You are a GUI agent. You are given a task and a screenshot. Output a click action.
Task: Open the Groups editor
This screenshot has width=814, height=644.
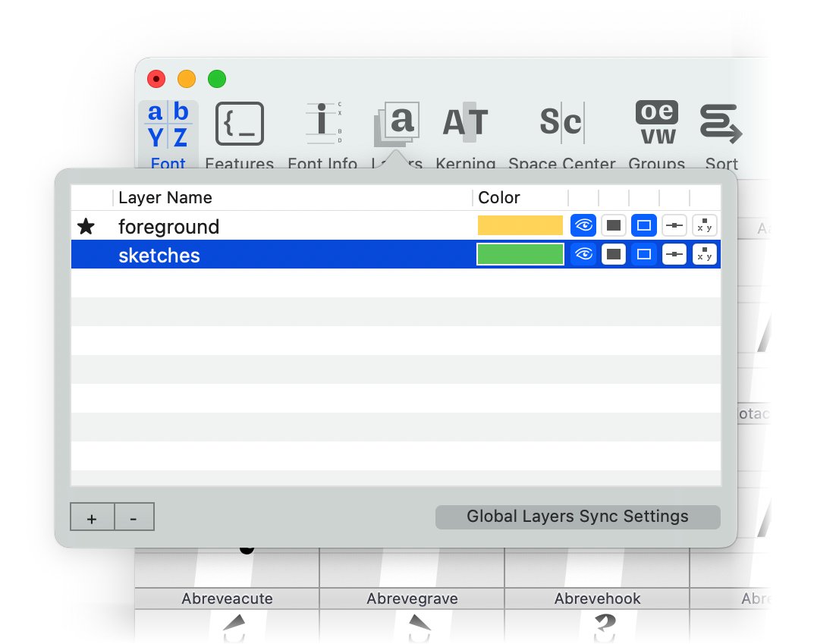tap(657, 135)
